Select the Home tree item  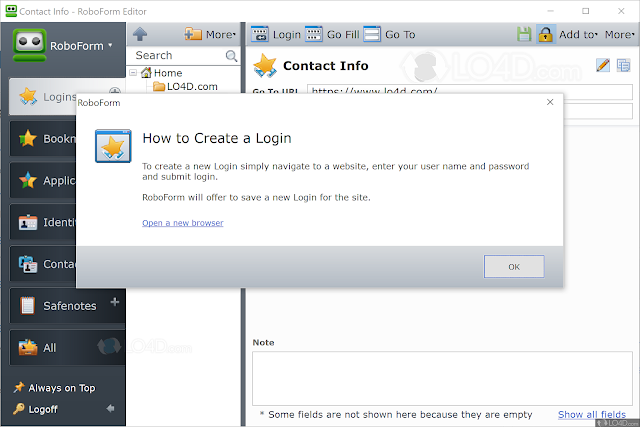click(168, 73)
